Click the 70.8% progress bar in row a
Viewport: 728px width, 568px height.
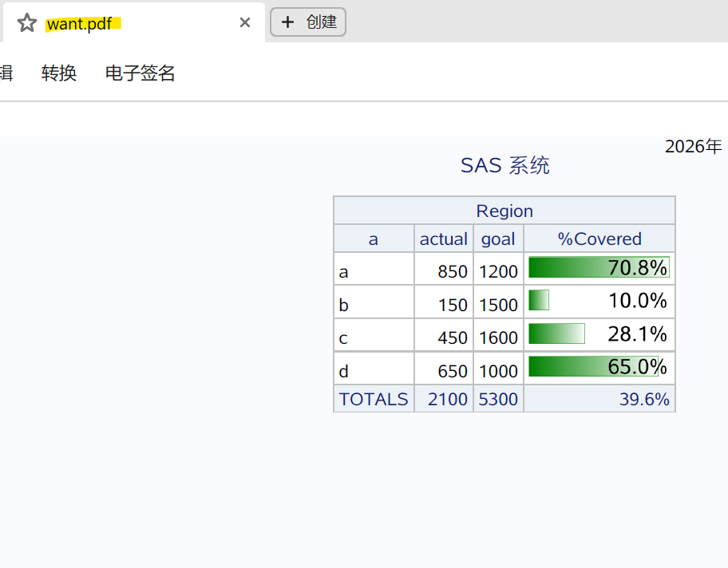[x=599, y=267]
